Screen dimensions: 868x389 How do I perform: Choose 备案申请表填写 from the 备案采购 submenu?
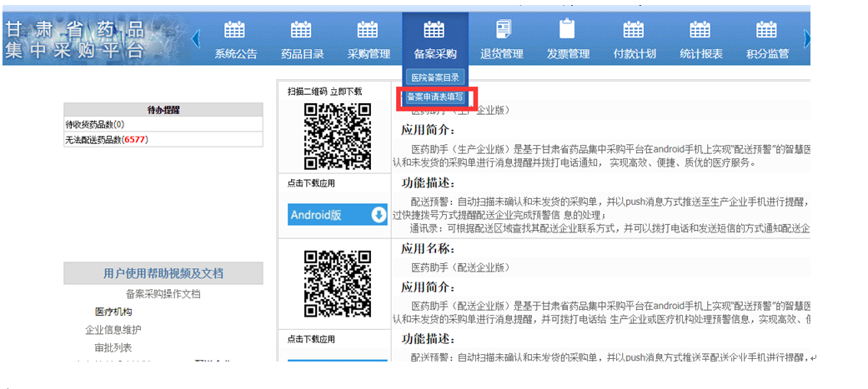click(434, 97)
